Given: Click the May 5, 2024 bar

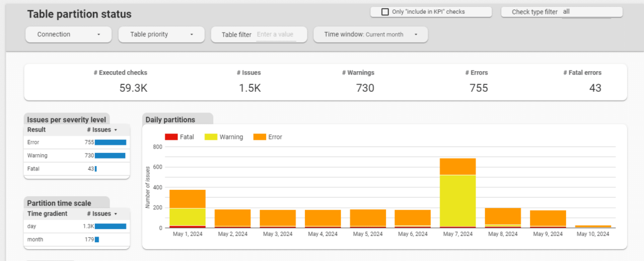Looking at the screenshot, I should 368,218.
